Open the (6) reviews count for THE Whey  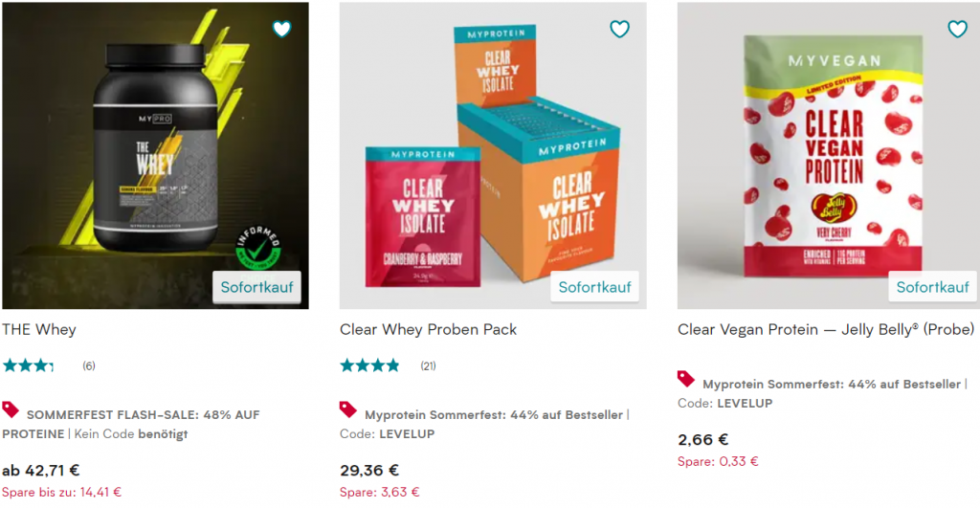point(89,365)
